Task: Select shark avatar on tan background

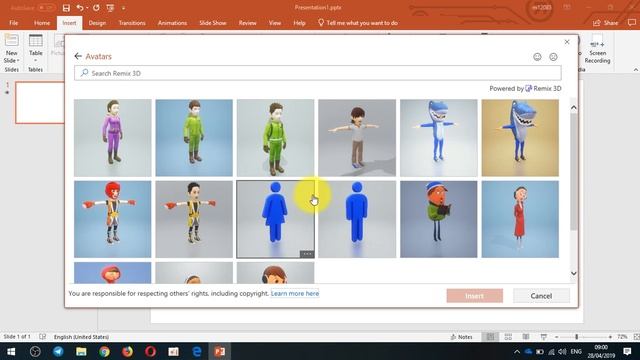Action: (x=520, y=138)
